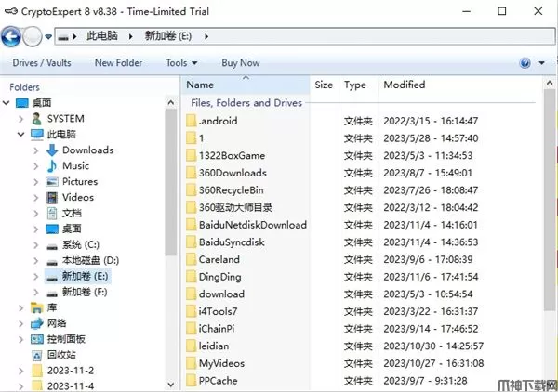The height and width of the screenshot is (392, 558).
Task: Select the Pictures icon in tree
Action: tap(52, 182)
